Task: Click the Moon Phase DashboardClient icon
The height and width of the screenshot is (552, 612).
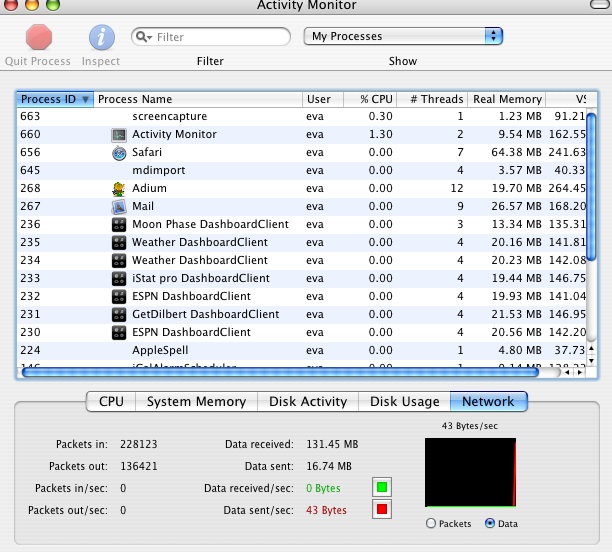Action: [x=119, y=224]
